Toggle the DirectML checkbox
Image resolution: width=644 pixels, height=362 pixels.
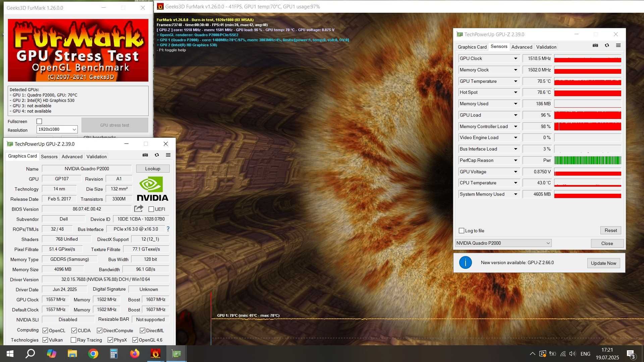(143, 330)
